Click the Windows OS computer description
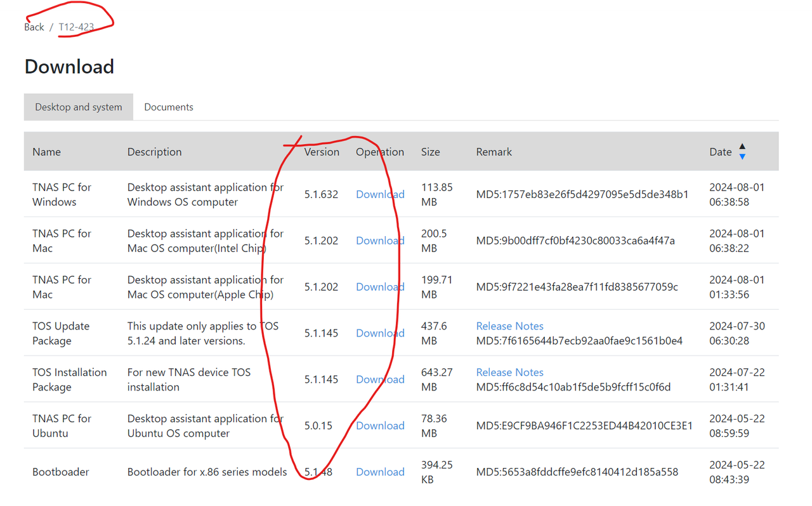Image resolution: width=812 pixels, height=506 pixels. click(x=206, y=194)
